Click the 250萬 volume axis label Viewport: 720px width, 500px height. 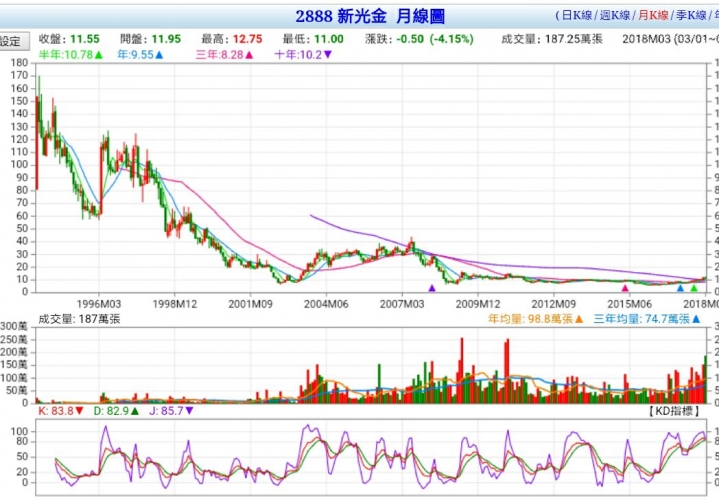point(14,340)
